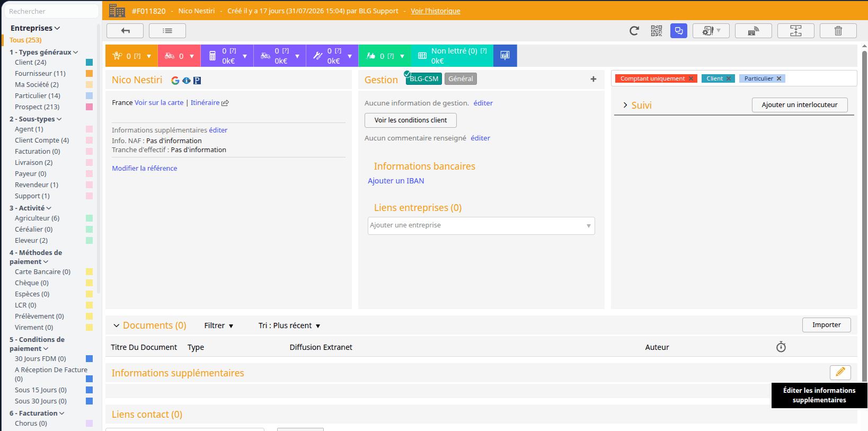Show the QR code icon

coord(657,31)
